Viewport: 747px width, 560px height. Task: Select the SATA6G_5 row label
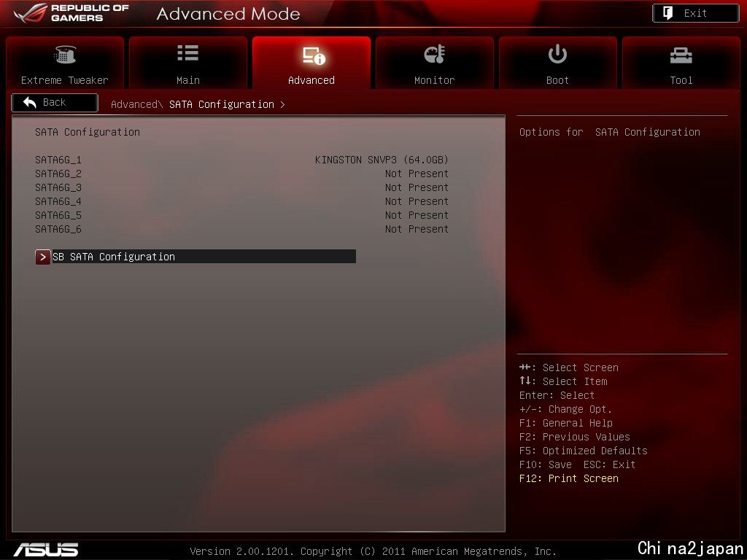[x=58, y=215]
